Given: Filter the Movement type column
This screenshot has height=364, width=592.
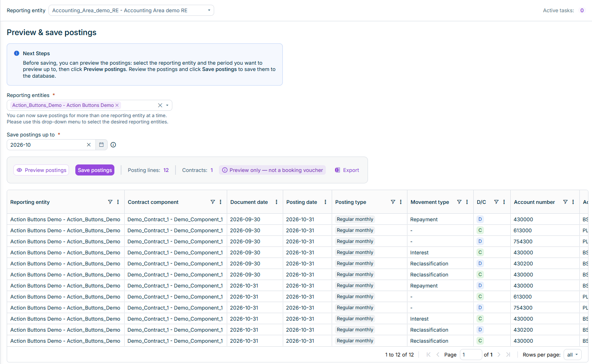Looking at the screenshot, I should click(459, 202).
